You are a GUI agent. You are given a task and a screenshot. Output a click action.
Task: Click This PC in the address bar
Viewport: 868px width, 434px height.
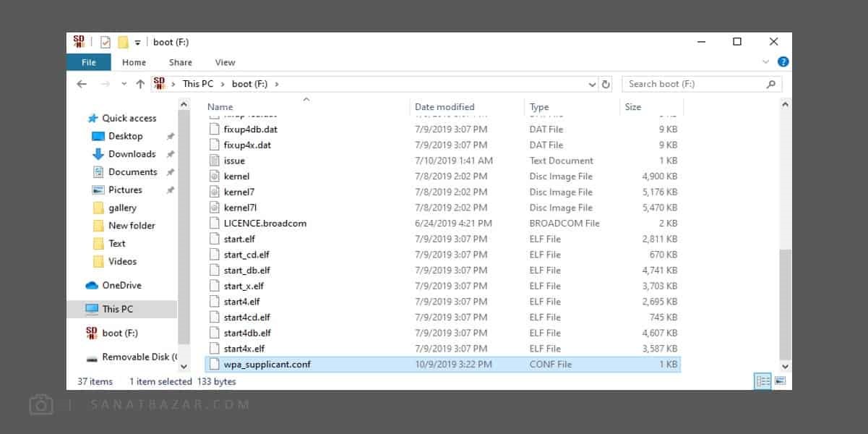[x=198, y=84]
